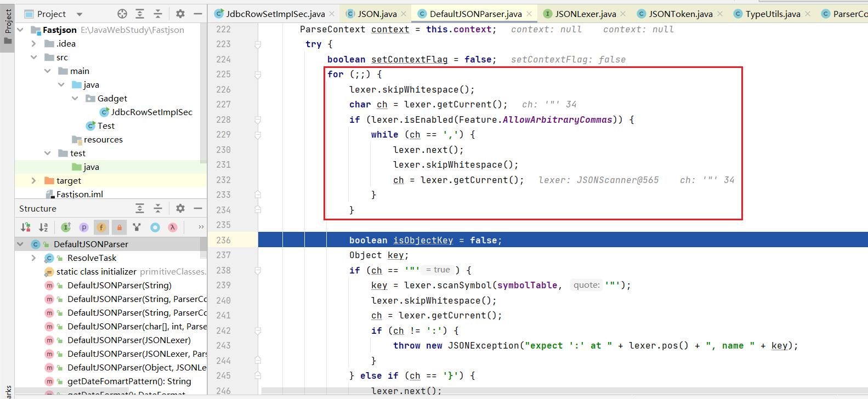Click the Project tree vertical scrollbar
Screen dimensions: 868x399
(203, 93)
